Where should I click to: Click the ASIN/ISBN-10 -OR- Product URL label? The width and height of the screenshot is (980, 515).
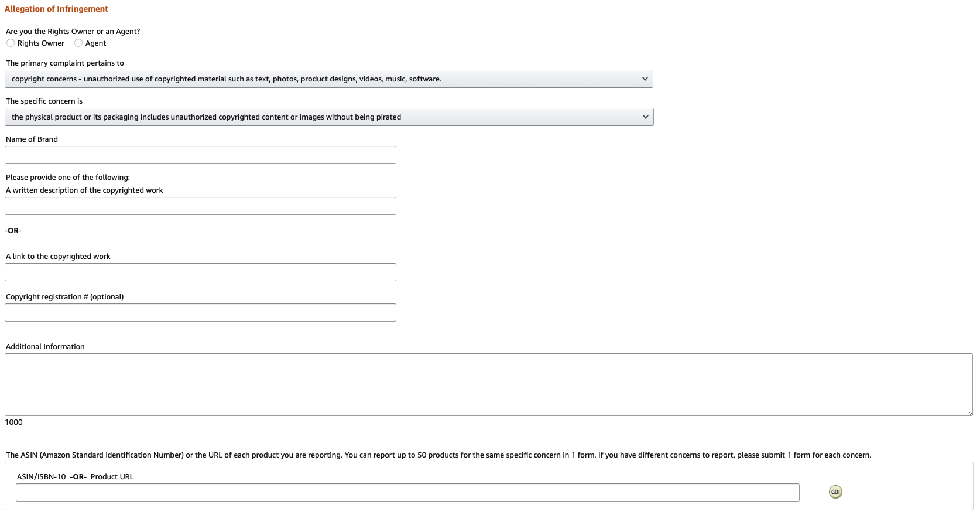76,477
